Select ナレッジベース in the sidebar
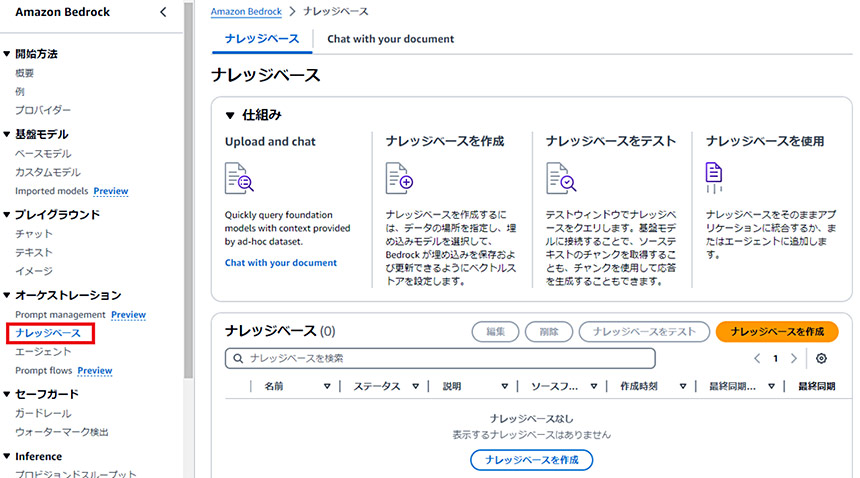The image size is (860, 478). [48, 333]
